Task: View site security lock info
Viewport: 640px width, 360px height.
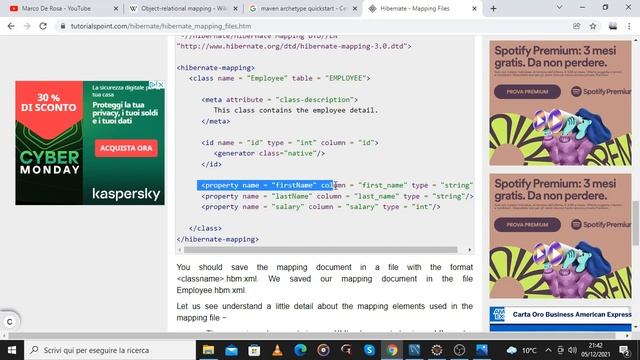Action: point(62,26)
